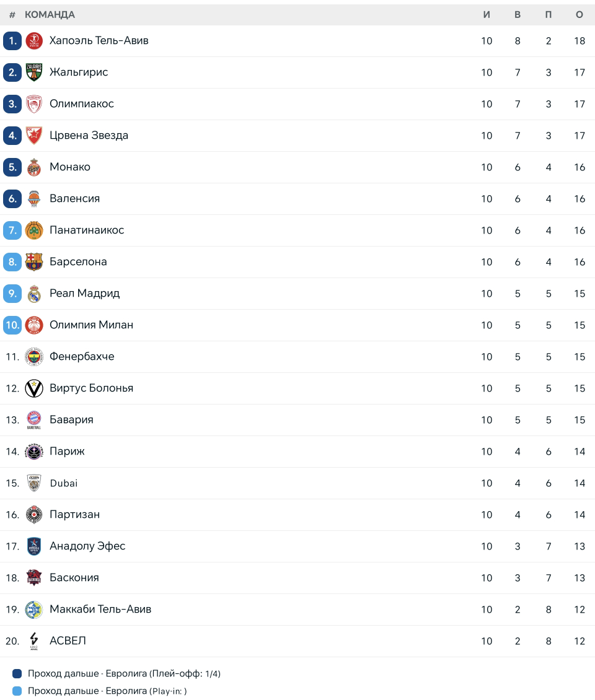Screen dimensions: 595x700
Task: Click the КОМАНДА column header
Action: (x=50, y=15)
